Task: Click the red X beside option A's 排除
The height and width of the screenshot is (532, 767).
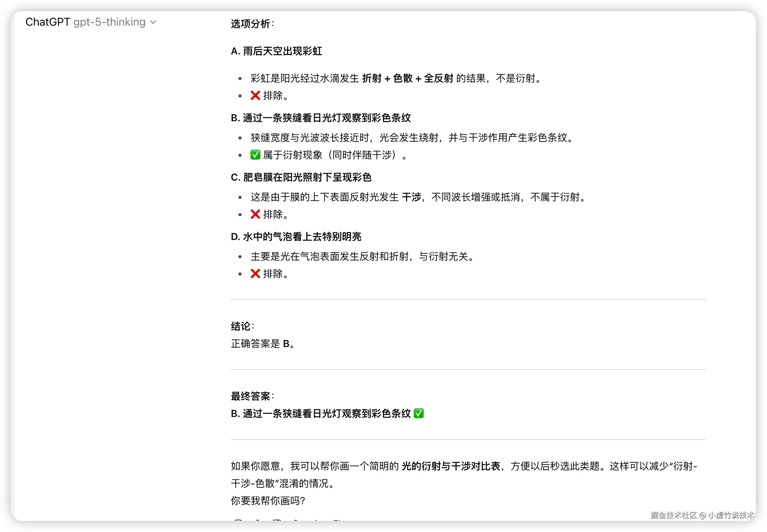Action: point(255,96)
